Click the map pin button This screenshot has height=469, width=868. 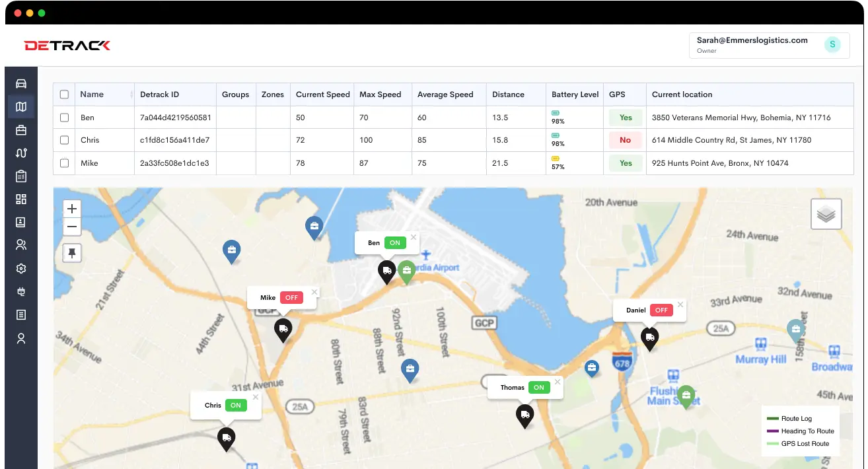click(73, 252)
